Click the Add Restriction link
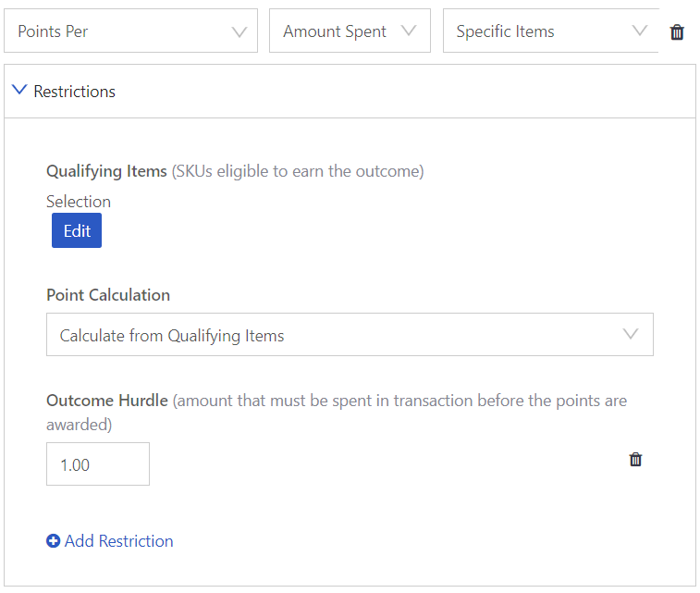This screenshot has height=593, width=700. click(118, 541)
